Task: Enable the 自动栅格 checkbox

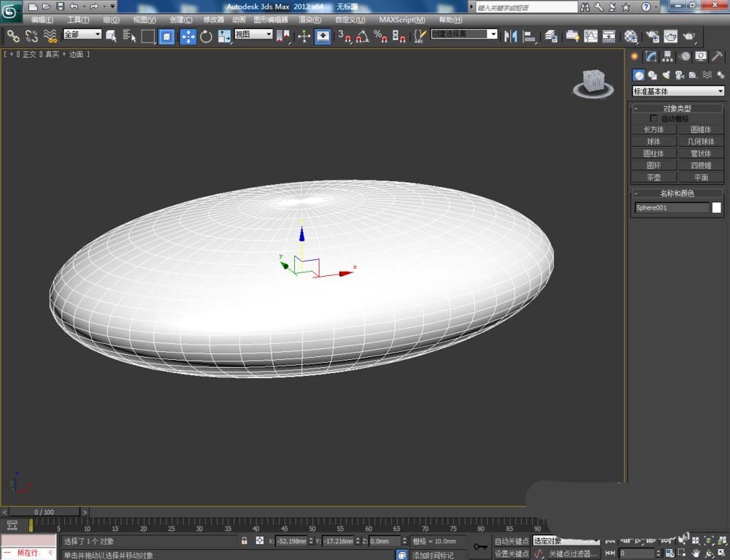Action: point(654,118)
